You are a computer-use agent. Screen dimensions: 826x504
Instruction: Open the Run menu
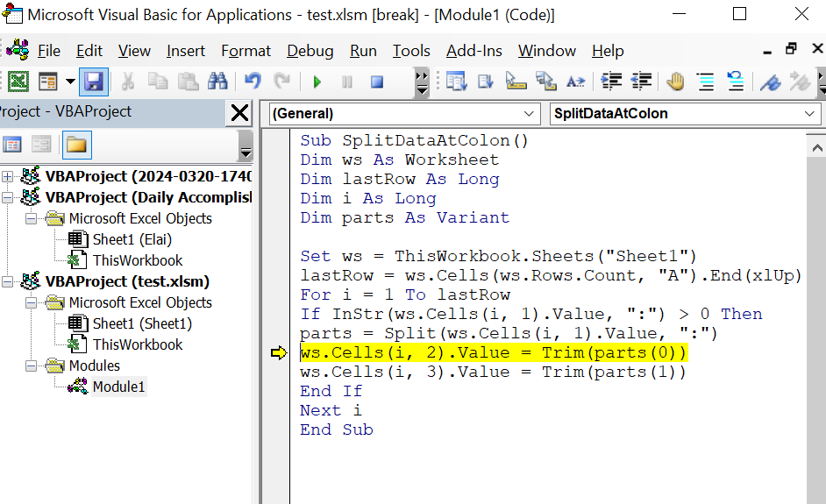tap(363, 51)
